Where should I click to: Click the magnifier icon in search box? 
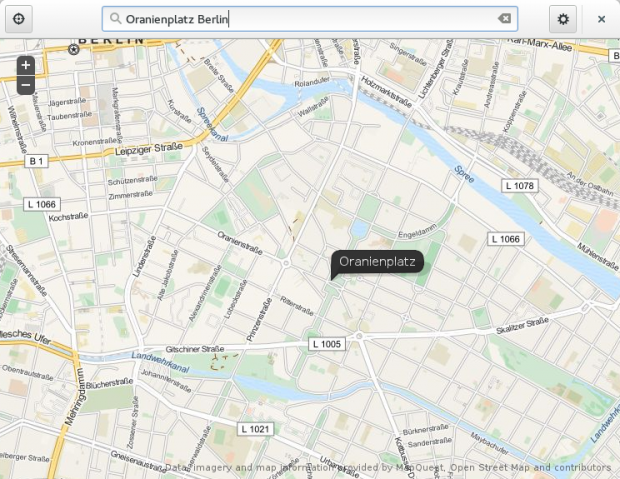point(115,19)
